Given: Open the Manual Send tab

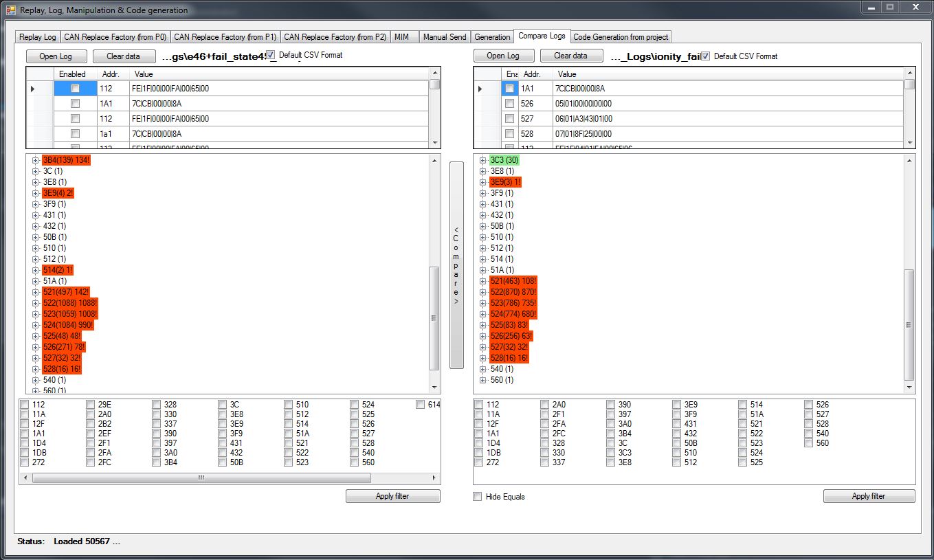Looking at the screenshot, I should (x=444, y=37).
